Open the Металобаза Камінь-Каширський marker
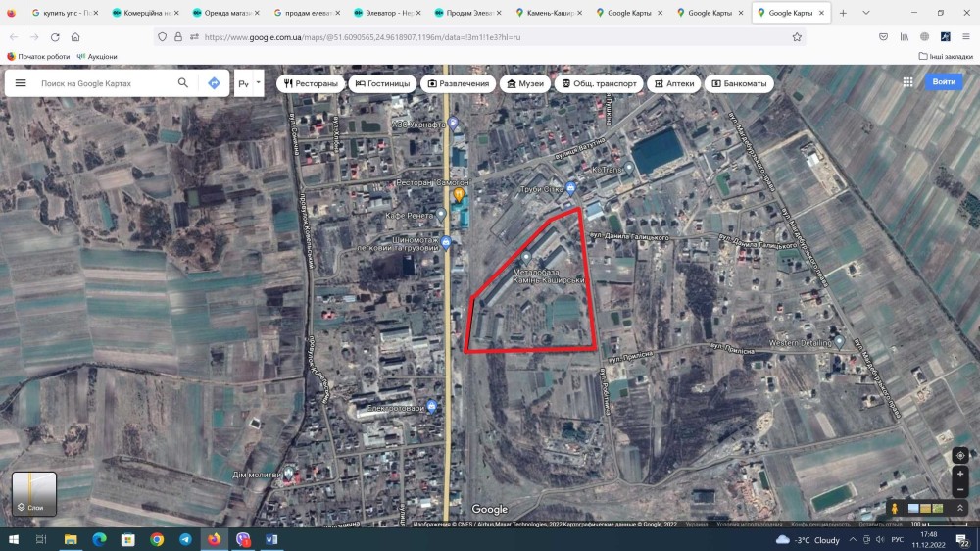The width and height of the screenshot is (980, 551). tap(526, 257)
